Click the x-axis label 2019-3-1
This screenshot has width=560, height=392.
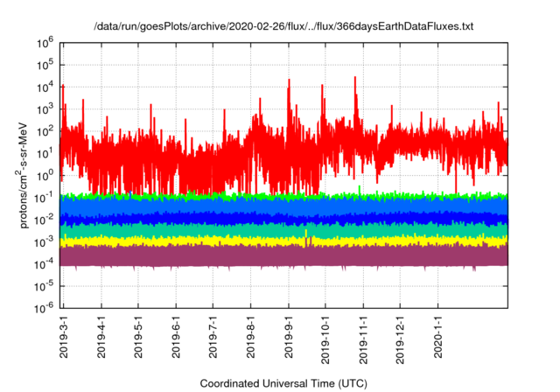tap(64, 337)
